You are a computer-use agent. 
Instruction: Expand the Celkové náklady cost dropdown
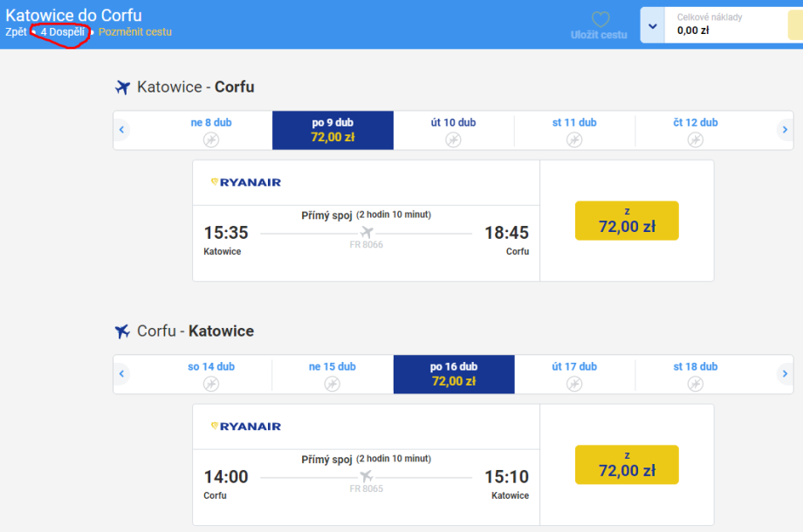pos(652,25)
